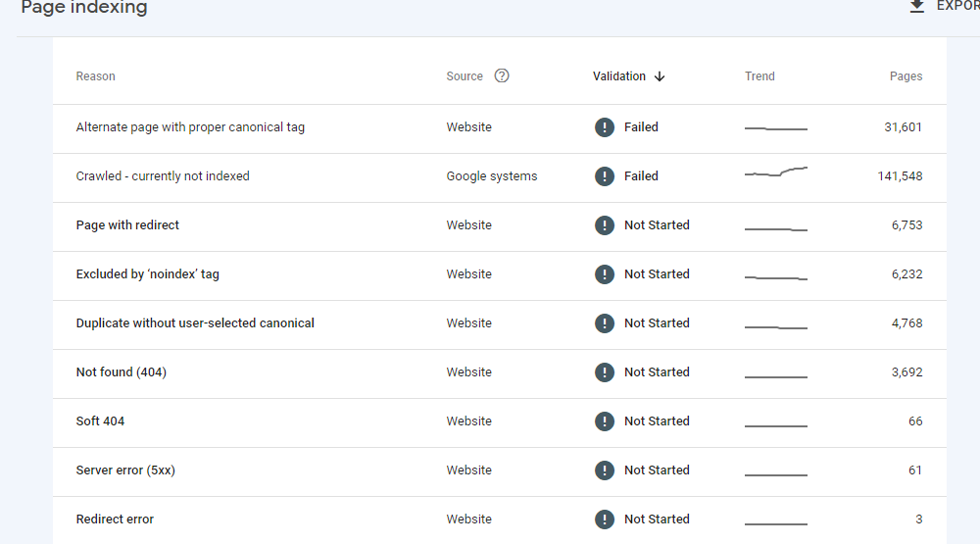Click the trend sparkline for Page with redirect

[775, 229]
